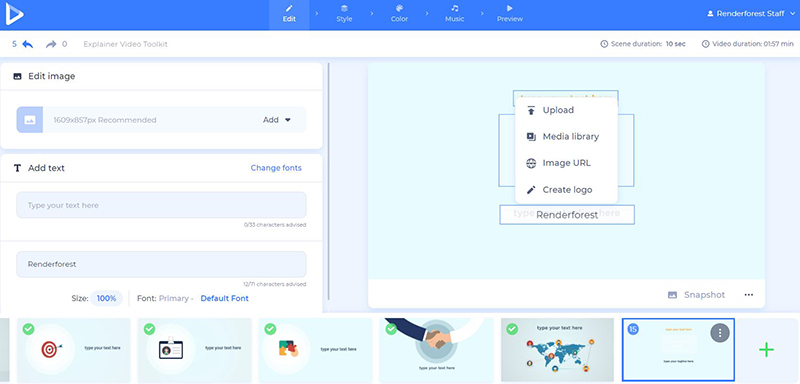The image size is (800, 384).
Task: Click the green checkmark on the world map scene
Action: coord(512,329)
